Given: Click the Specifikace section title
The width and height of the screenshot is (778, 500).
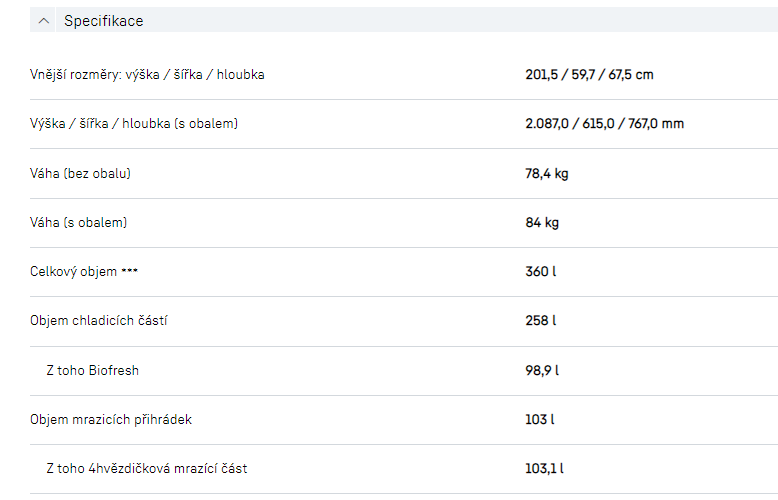Looking at the screenshot, I should [103, 21].
